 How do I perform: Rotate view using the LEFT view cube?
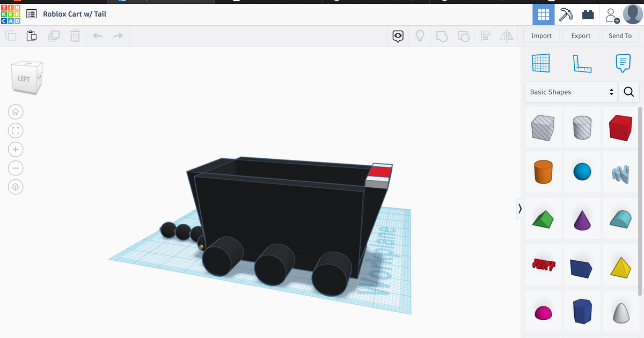point(26,77)
